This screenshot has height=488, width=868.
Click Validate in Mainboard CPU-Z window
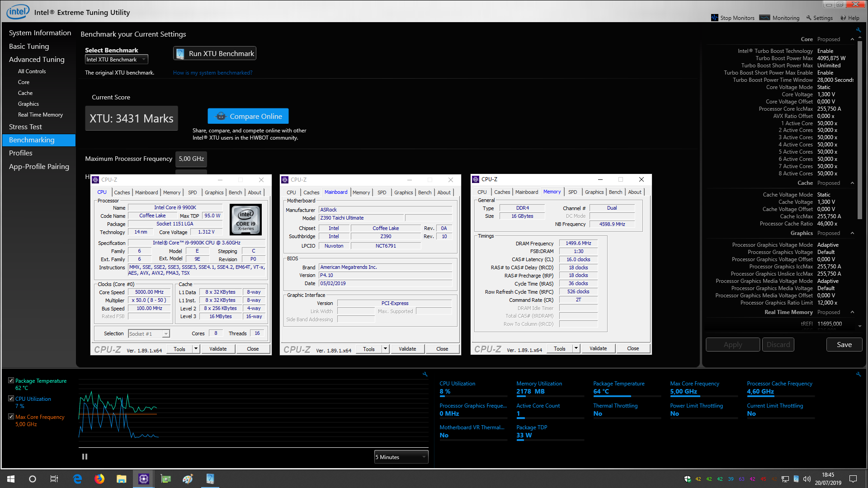[407, 349]
